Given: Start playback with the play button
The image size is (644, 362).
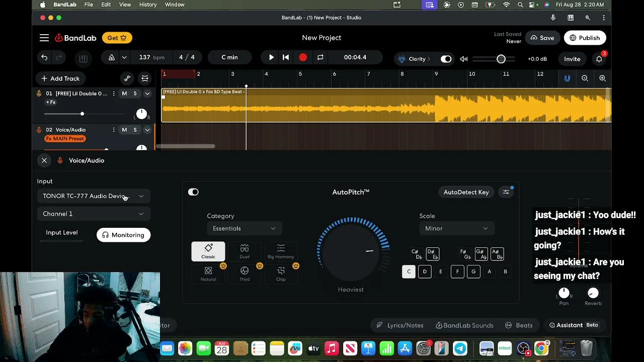Looking at the screenshot, I should click(x=271, y=57).
